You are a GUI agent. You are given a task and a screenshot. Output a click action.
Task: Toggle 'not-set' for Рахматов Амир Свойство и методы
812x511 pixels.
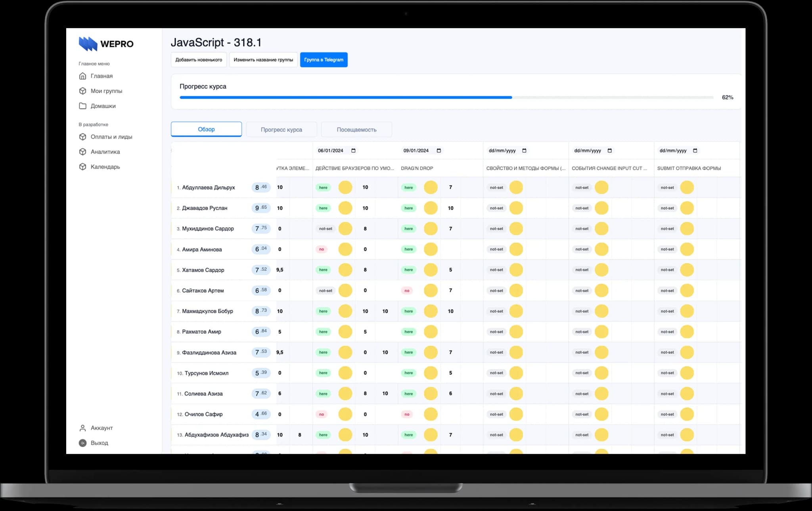[x=496, y=332]
